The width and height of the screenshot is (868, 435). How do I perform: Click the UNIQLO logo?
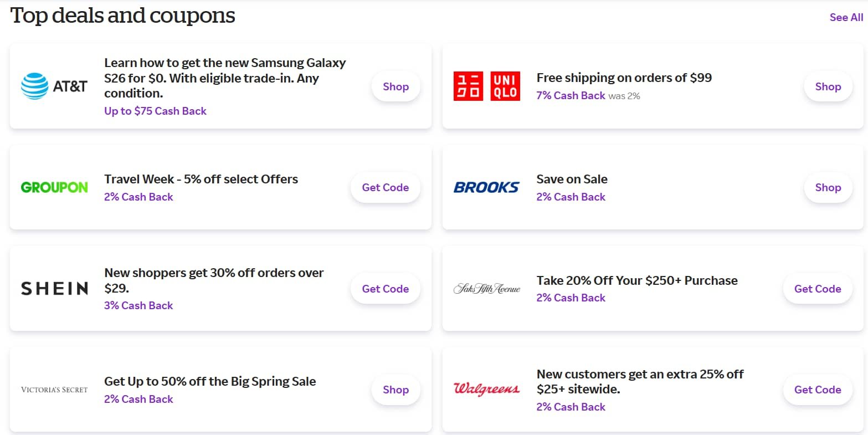coord(486,86)
